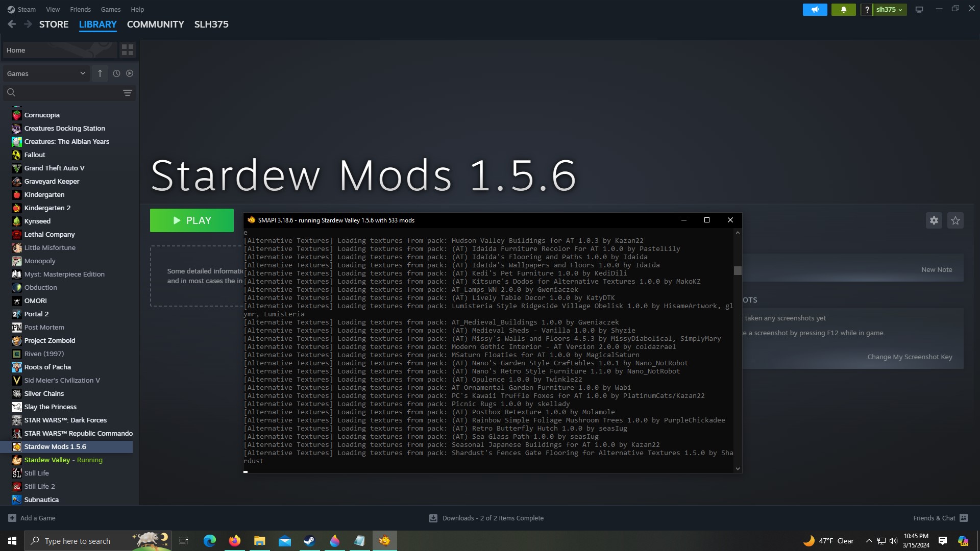Open the Friends menu
Viewport: 980px width, 551px height.
(80, 9)
